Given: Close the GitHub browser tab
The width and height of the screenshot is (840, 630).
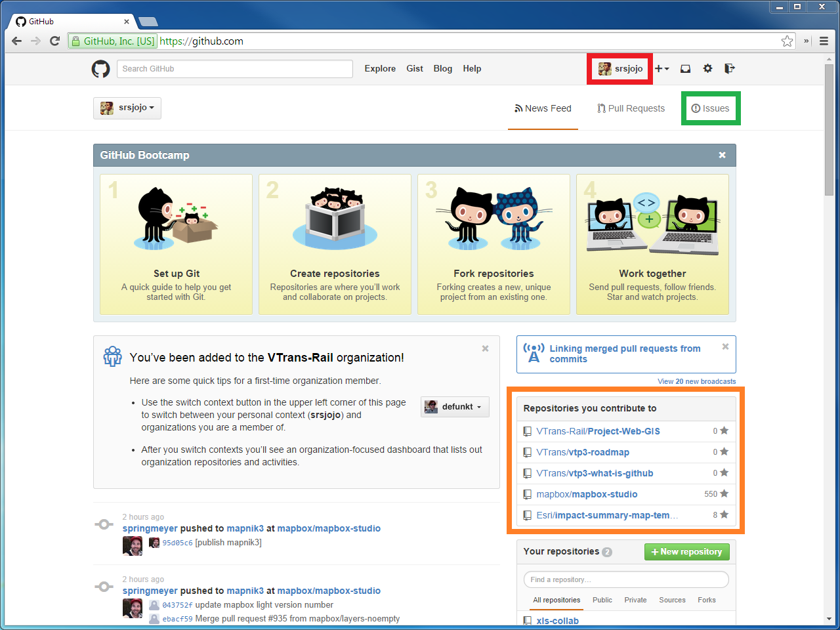Looking at the screenshot, I should (127, 22).
